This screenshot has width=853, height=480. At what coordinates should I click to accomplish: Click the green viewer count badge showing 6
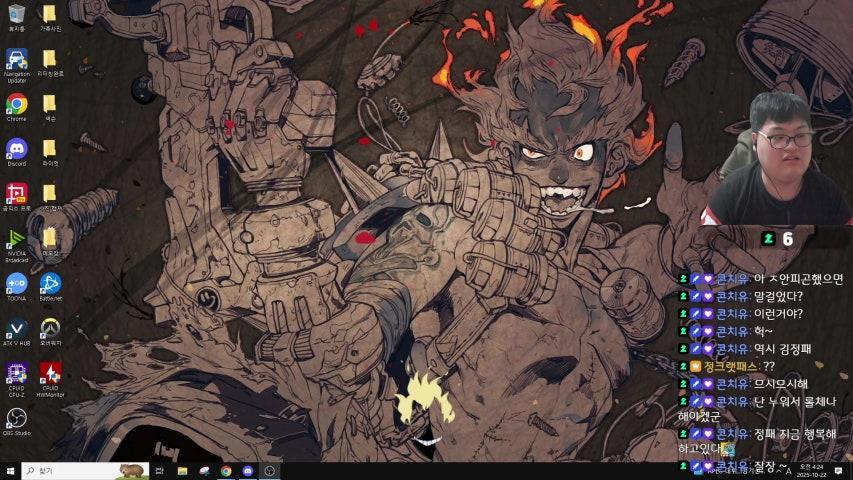(778, 238)
